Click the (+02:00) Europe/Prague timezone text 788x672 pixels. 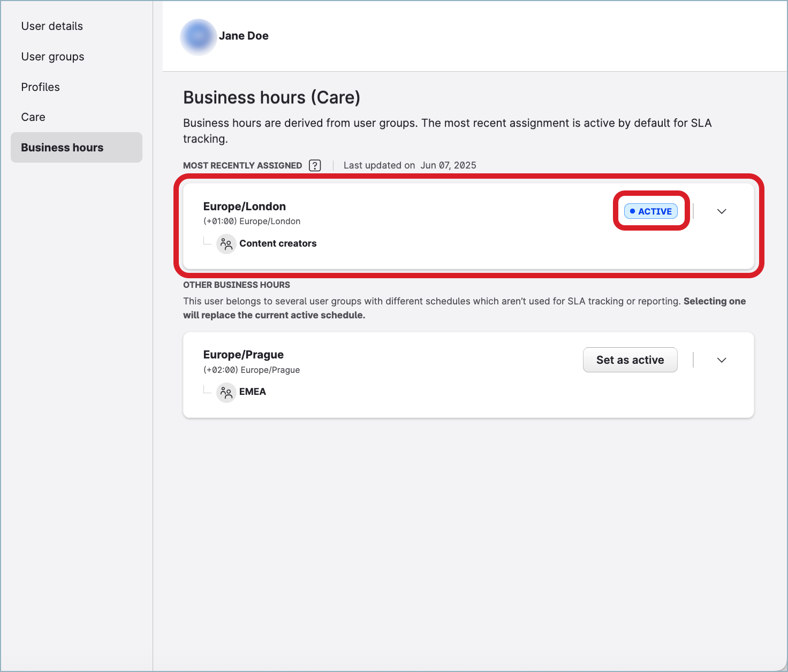coord(251,370)
